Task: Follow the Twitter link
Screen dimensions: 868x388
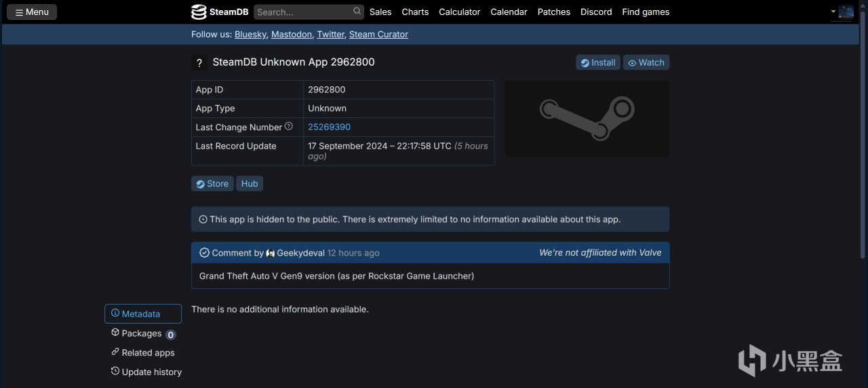Action: [330, 34]
